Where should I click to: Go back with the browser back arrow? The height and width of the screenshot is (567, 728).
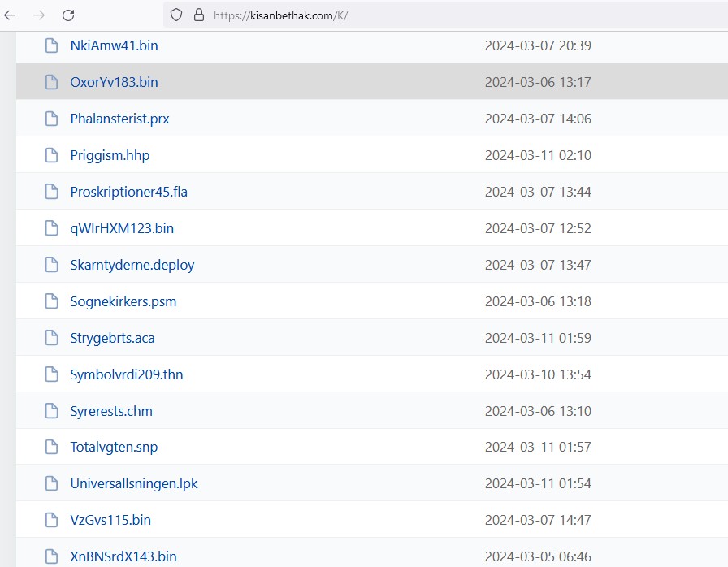pos(10,15)
